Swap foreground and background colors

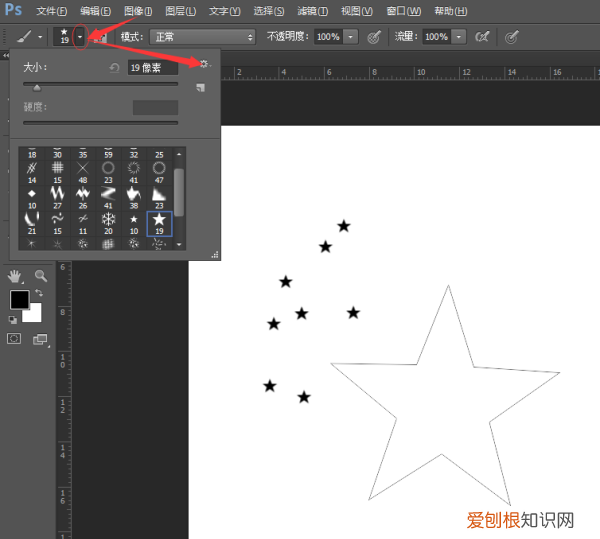[x=38, y=293]
